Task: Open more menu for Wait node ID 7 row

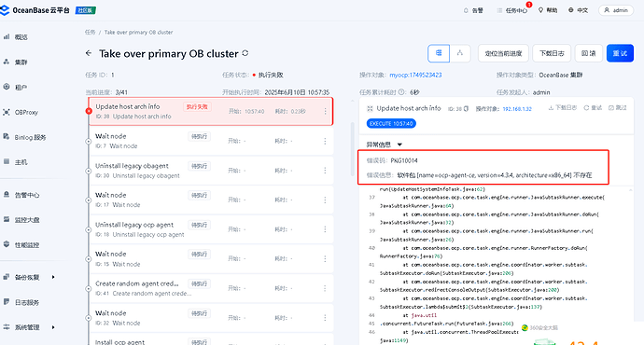Action: 325,141
